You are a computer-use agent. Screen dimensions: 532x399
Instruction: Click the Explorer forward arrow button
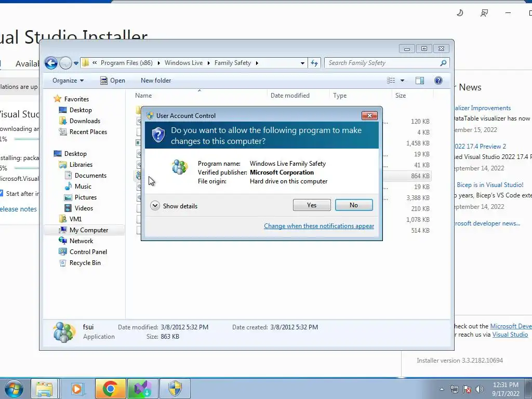tap(65, 63)
